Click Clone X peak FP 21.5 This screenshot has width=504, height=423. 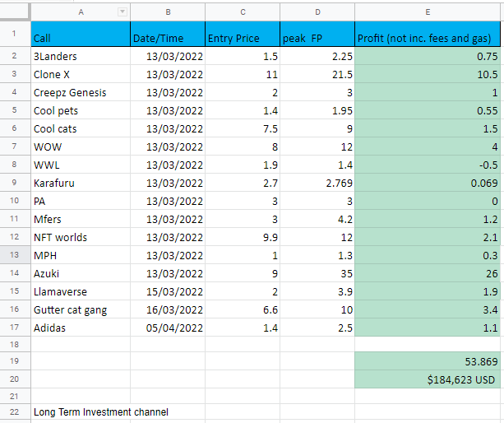tap(317, 74)
